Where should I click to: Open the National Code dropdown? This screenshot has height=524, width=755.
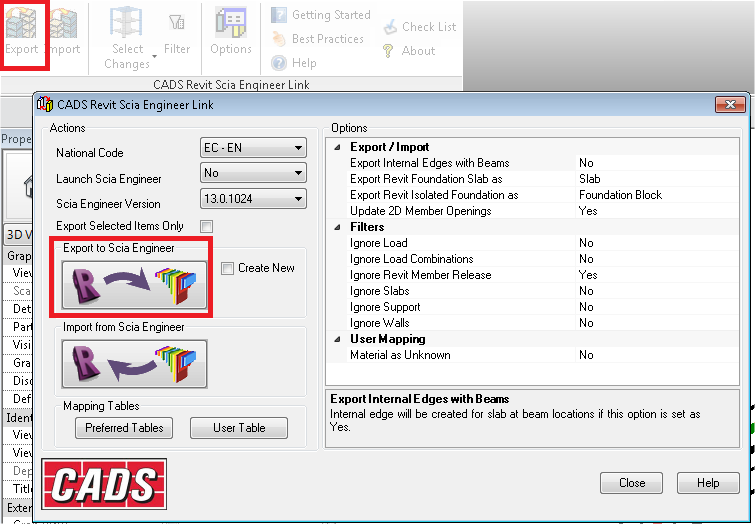(252, 149)
